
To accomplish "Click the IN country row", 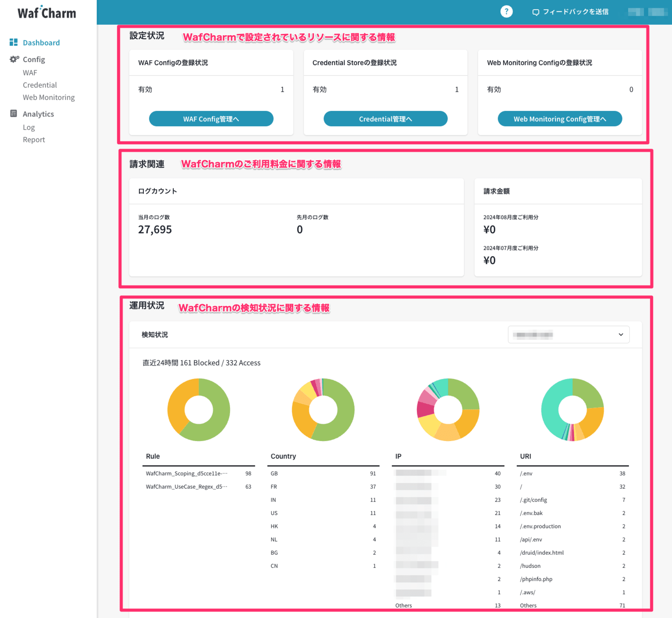I will point(323,500).
